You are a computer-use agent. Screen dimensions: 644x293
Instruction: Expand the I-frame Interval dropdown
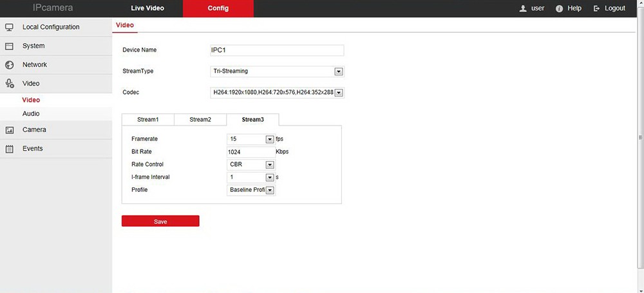(x=270, y=177)
